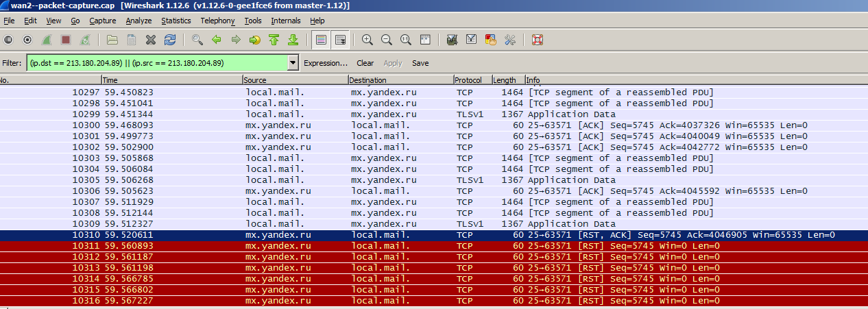Screen dimensions: 868x309
Task: Toggle packet list colorization icon
Action: (321, 40)
